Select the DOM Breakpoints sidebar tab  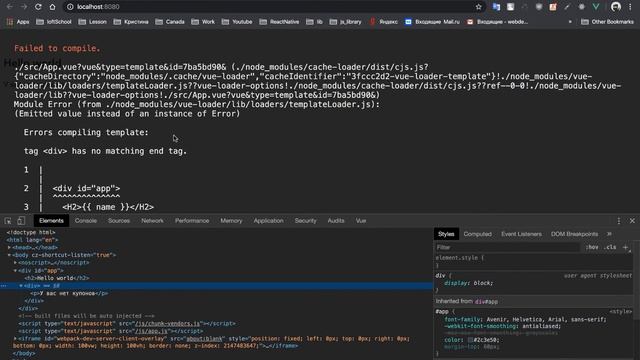coord(574,234)
